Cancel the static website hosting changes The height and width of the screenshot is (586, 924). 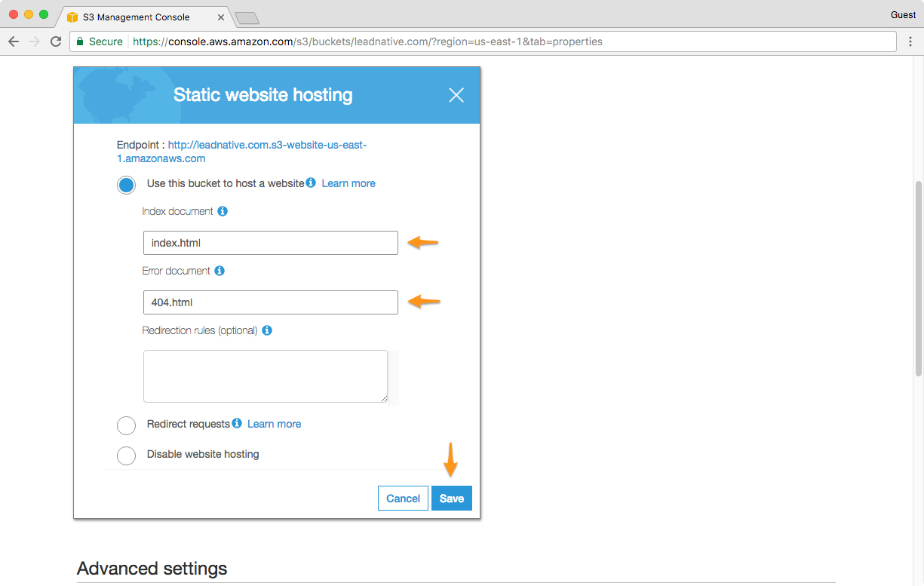point(403,499)
